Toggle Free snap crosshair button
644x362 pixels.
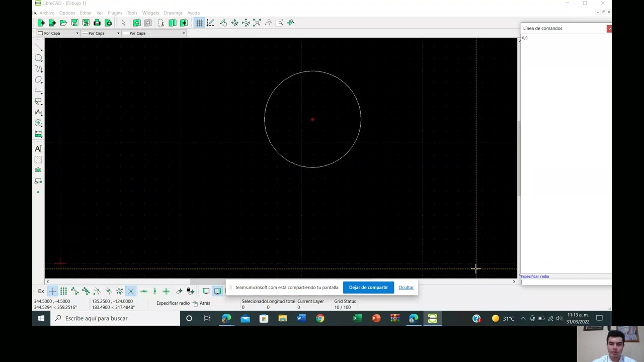(53, 291)
